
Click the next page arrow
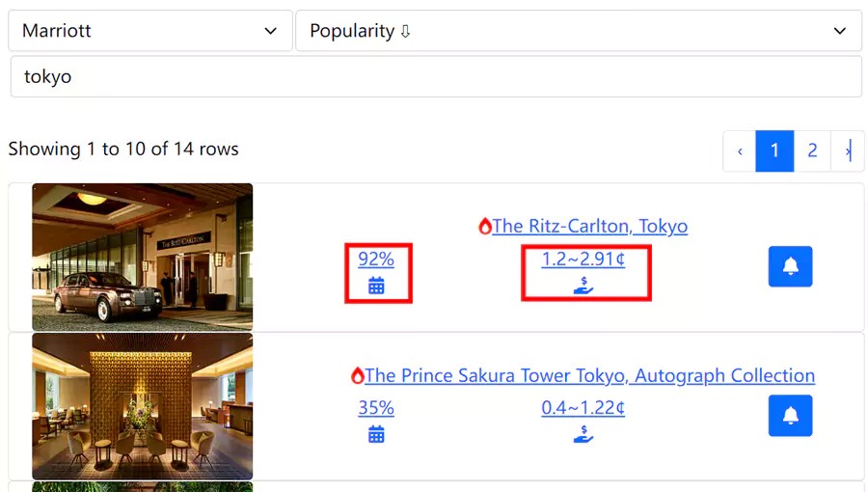pos(848,150)
